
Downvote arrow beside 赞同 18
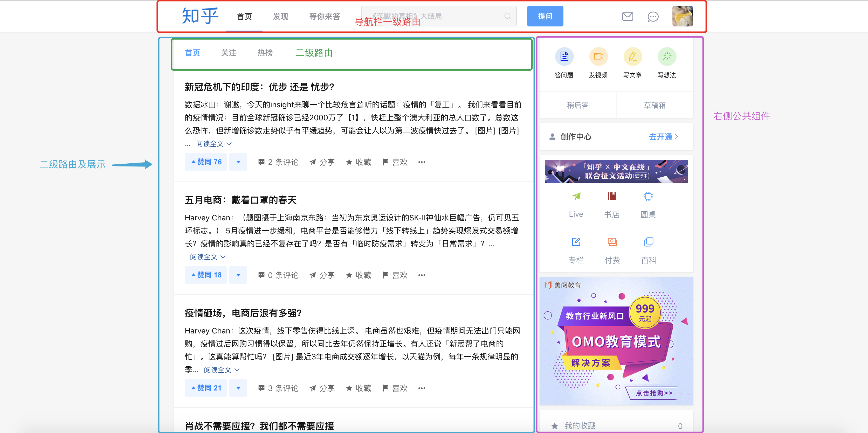238,275
